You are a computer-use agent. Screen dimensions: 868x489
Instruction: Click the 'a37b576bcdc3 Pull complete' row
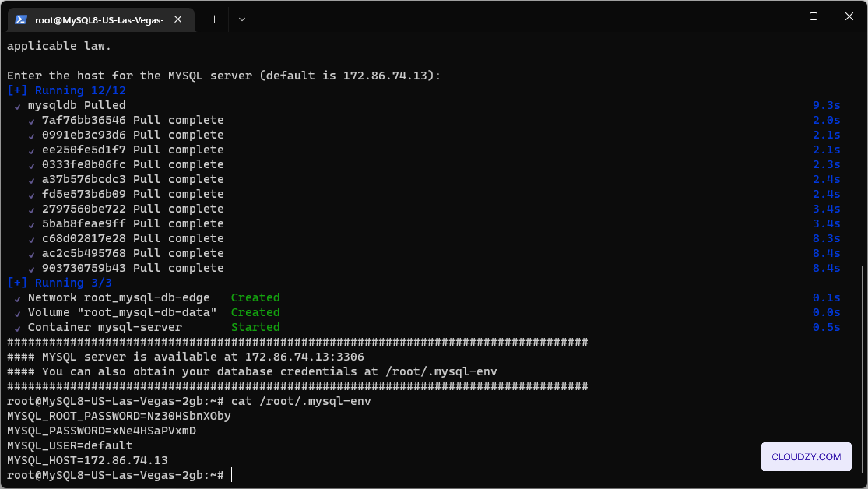point(133,179)
